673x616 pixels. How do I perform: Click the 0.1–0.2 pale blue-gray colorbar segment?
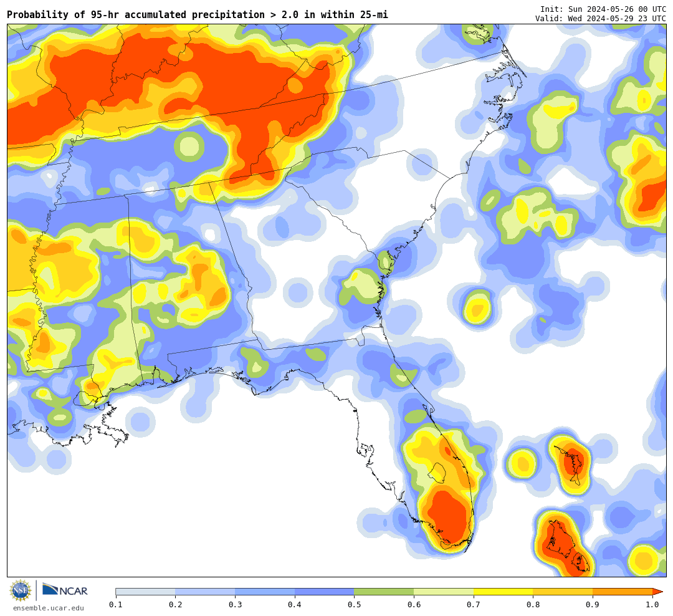tap(145, 592)
